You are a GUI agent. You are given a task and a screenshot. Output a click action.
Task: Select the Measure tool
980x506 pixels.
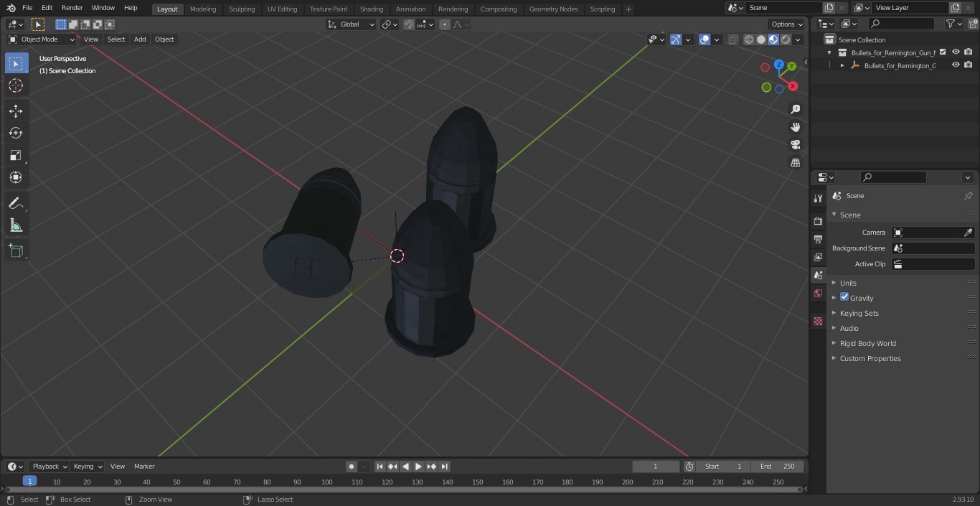point(16,226)
